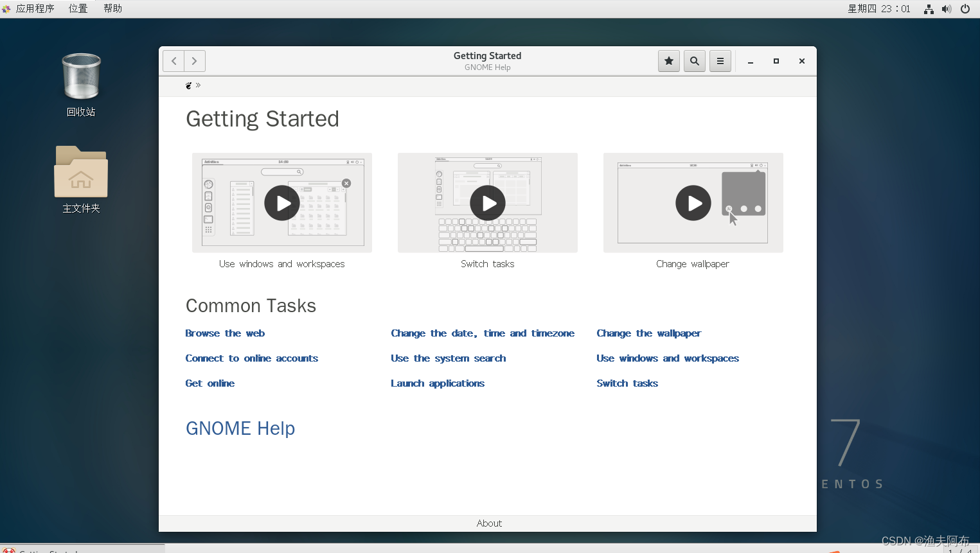Close the Getting Started window
This screenshot has width=980, height=553.
click(802, 61)
